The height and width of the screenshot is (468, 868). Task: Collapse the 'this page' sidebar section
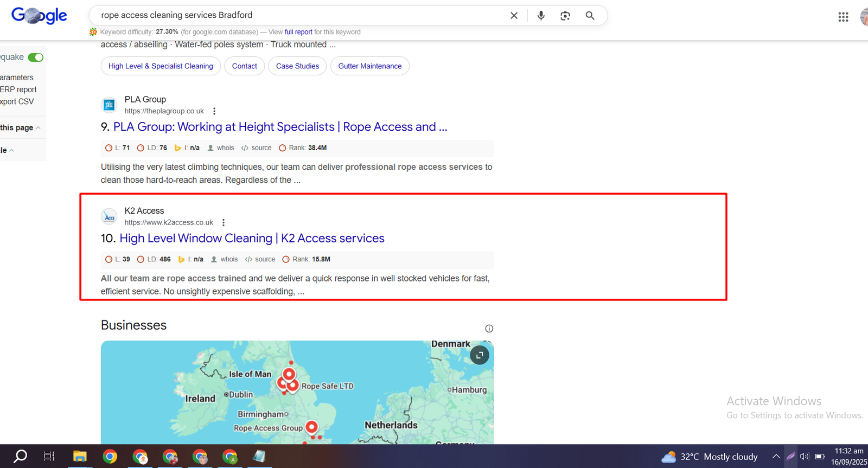point(38,128)
